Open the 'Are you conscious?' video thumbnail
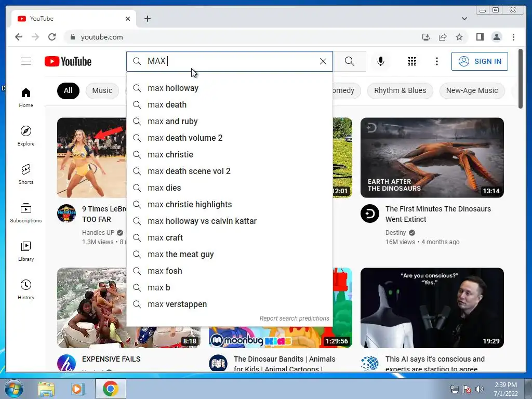This screenshot has height=399, width=532. [432, 308]
